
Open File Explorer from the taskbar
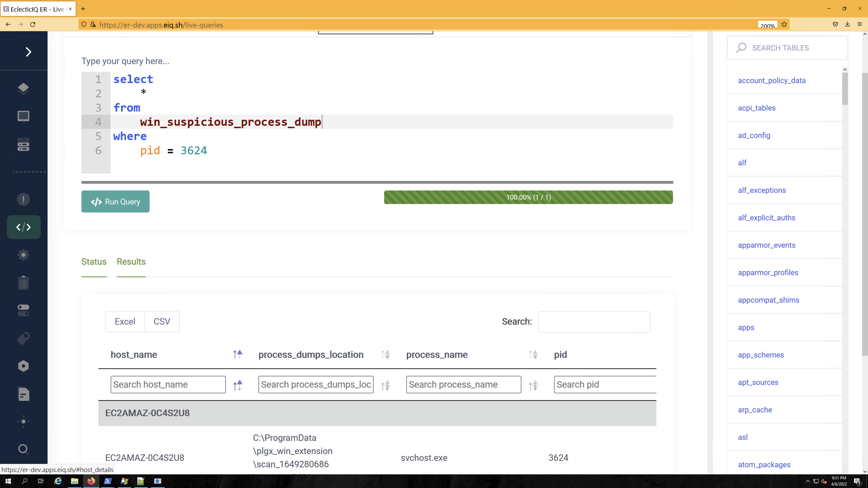click(x=74, y=481)
